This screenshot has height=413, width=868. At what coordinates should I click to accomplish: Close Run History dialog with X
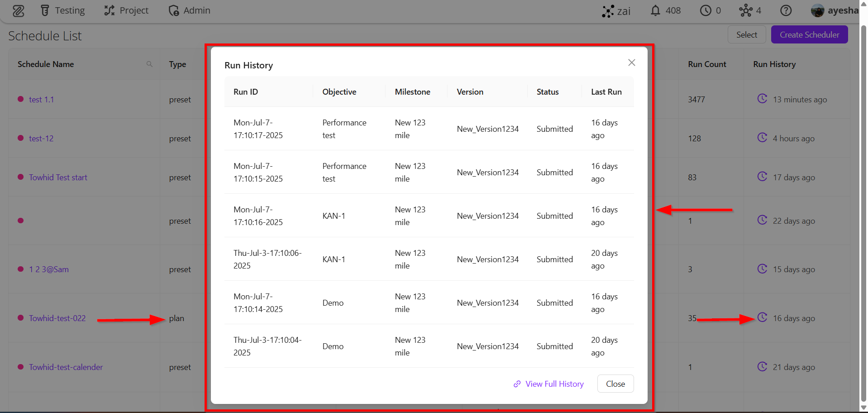632,62
